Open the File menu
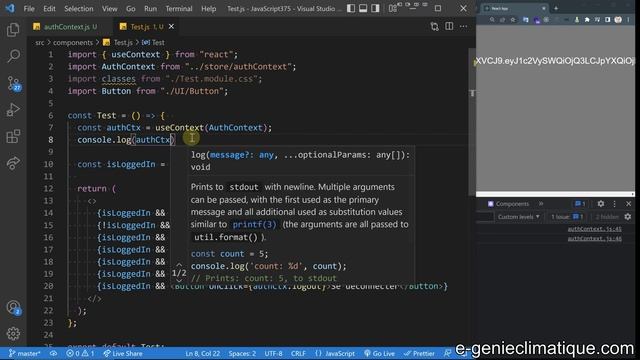 pyautogui.click(x=29, y=9)
